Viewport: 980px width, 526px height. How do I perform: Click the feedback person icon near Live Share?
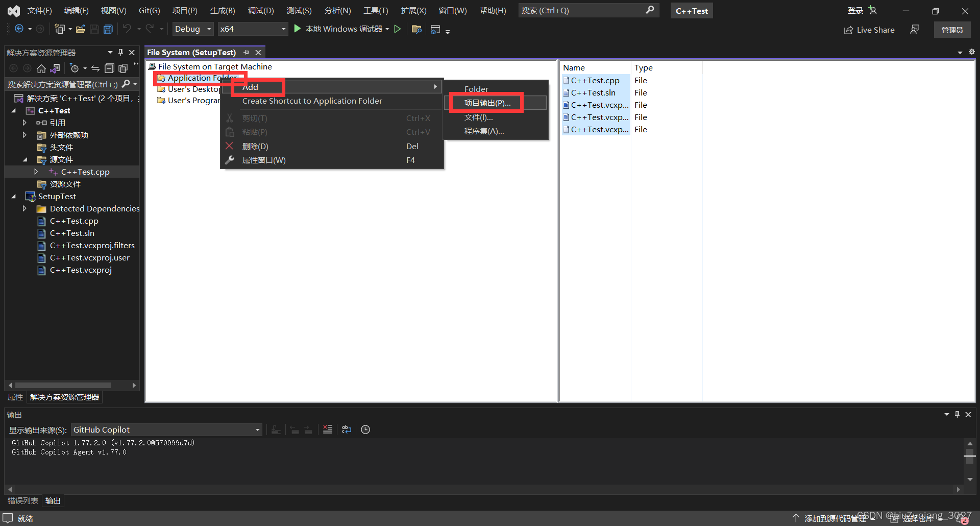[x=915, y=30]
